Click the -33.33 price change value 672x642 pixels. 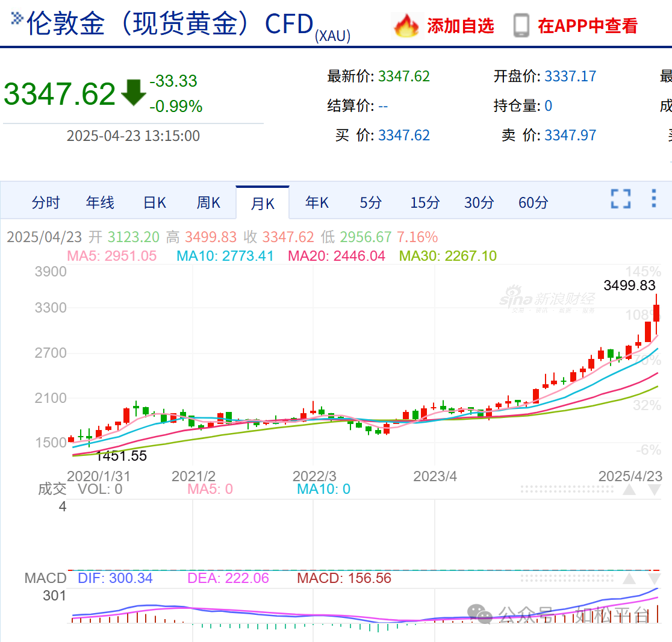[x=173, y=81]
